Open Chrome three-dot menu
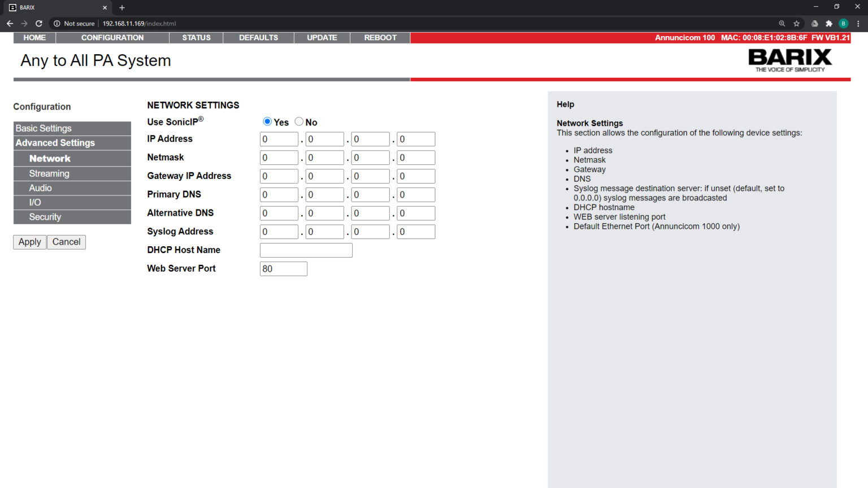This screenshot has width=868, height=488. point(858,24)
